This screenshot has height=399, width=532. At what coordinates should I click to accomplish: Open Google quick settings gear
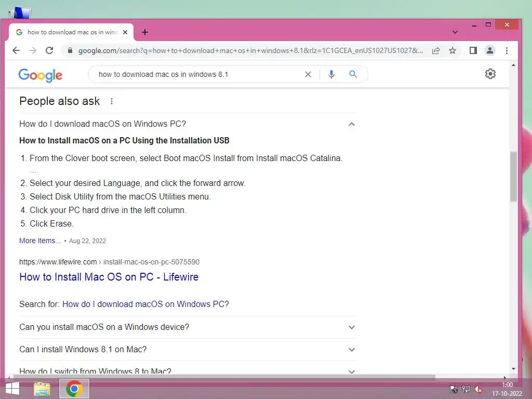[x=490, y=74]
